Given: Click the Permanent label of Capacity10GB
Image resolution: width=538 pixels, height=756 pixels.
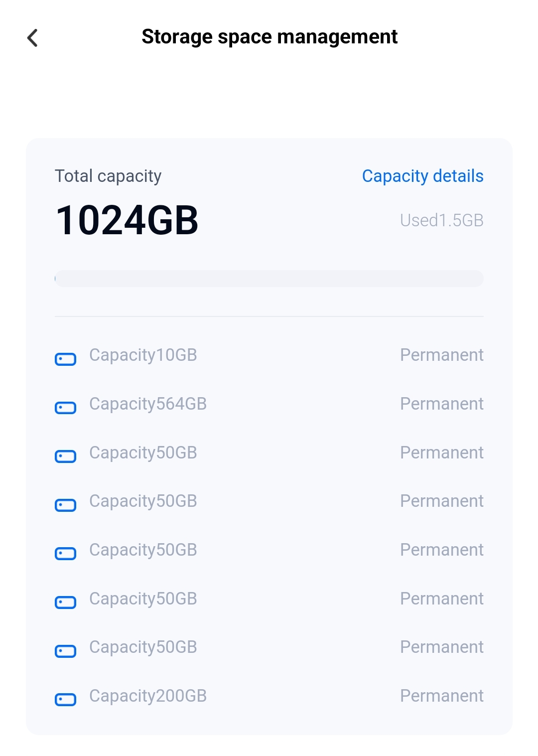Looking at the screenshot, I should [x=441, y=355].
